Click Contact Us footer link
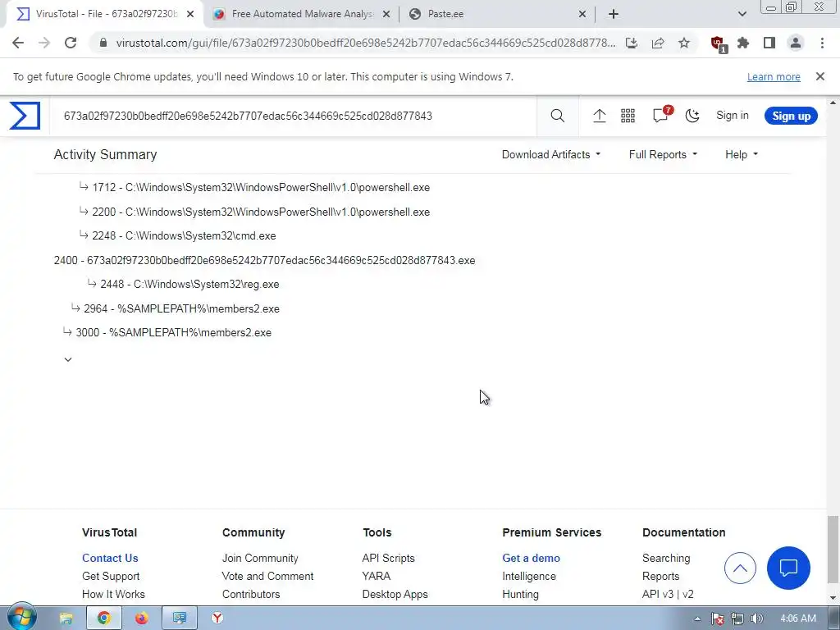 (110, 558)
